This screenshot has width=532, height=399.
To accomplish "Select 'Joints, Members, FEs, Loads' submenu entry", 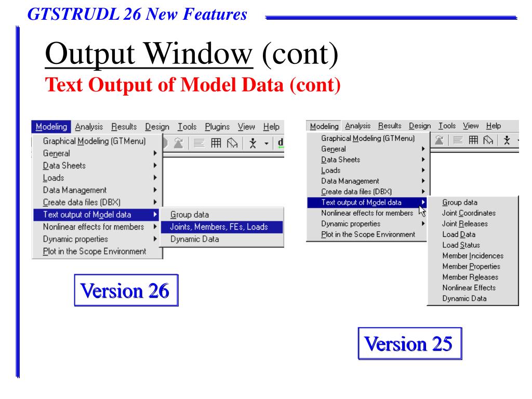I will coord(221,227).
